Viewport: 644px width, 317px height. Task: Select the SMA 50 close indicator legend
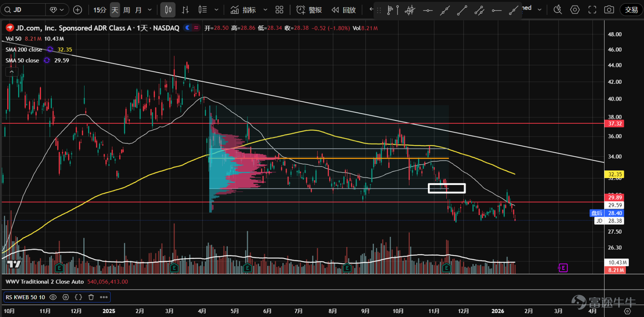pos(22,60)
